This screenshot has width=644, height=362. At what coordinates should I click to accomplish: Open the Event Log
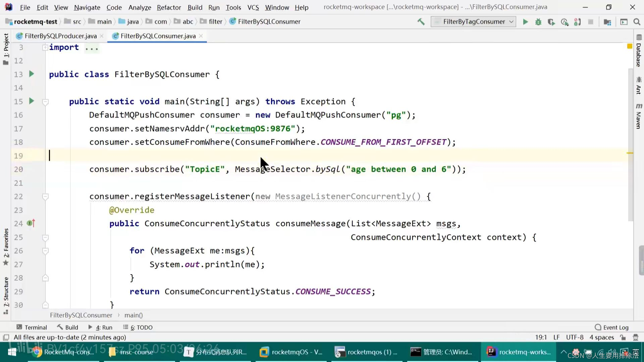(x=611, y=327)
